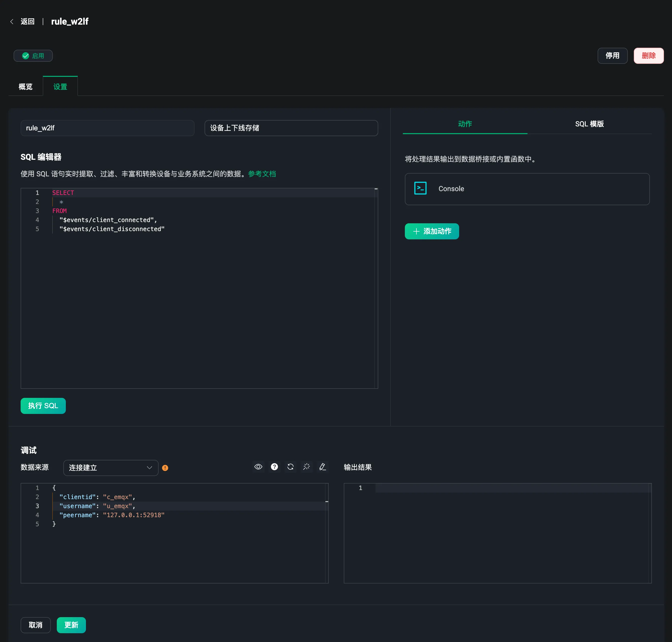Click the "clientid": "c_emqx" line

point(97,497)
